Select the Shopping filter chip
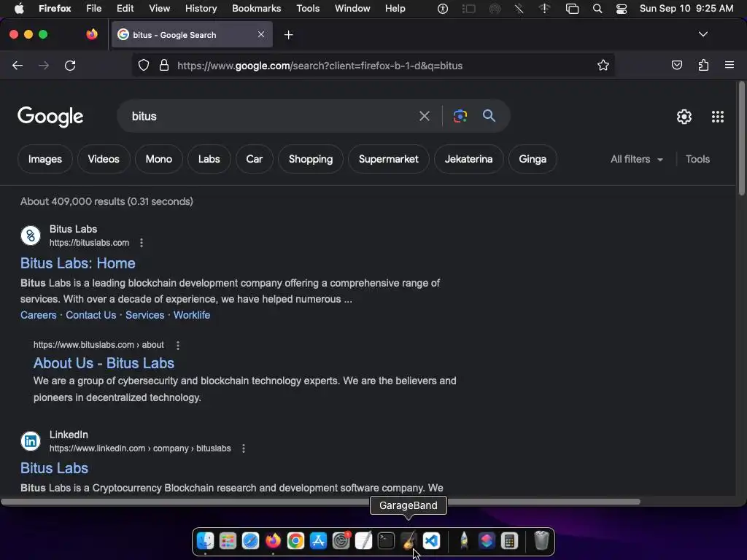 click(x=311, y=159)
